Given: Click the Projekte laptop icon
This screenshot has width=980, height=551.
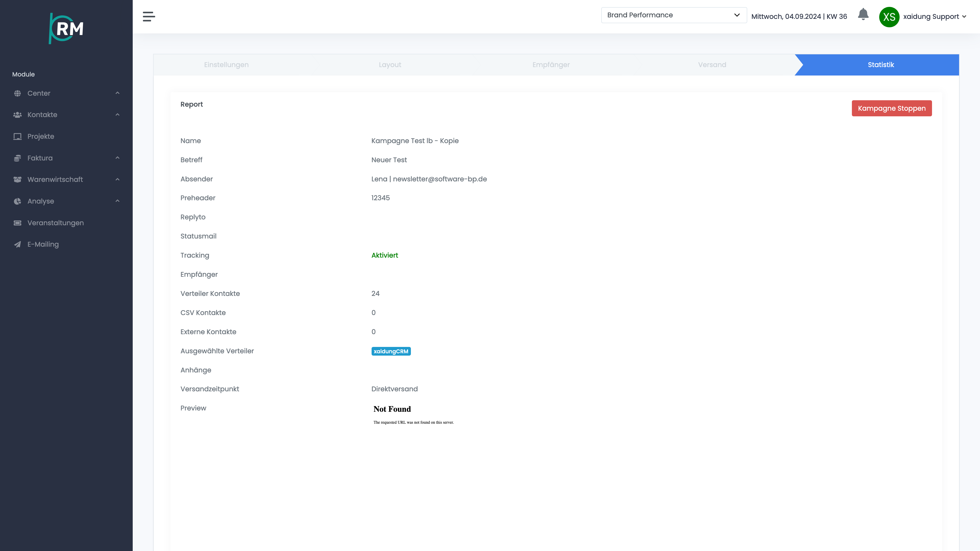Looking at the screenshot, I should (18, 136).
